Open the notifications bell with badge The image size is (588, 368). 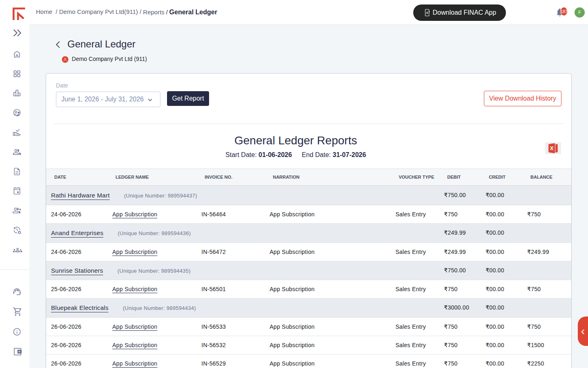pyautogui.click(x=561, y=12)
